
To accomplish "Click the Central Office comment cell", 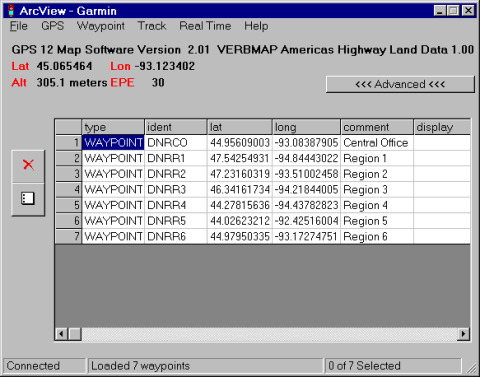I will coord(377,143).
